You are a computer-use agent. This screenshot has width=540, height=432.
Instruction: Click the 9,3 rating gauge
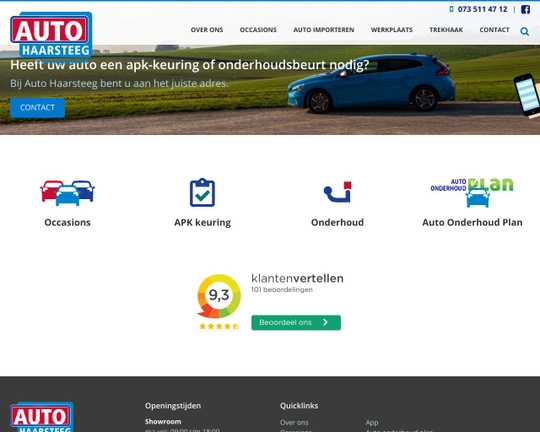[x=219, y=296]
